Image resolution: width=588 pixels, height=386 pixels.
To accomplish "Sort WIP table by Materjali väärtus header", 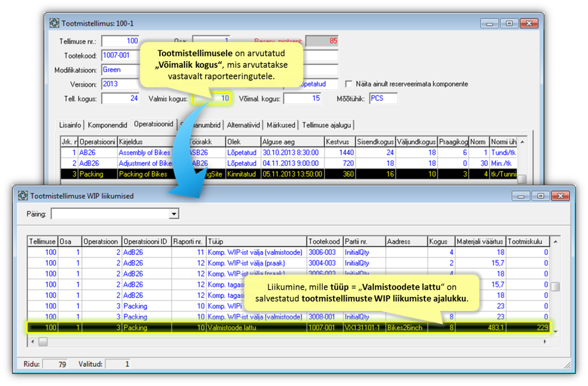I will click(480, 242).
